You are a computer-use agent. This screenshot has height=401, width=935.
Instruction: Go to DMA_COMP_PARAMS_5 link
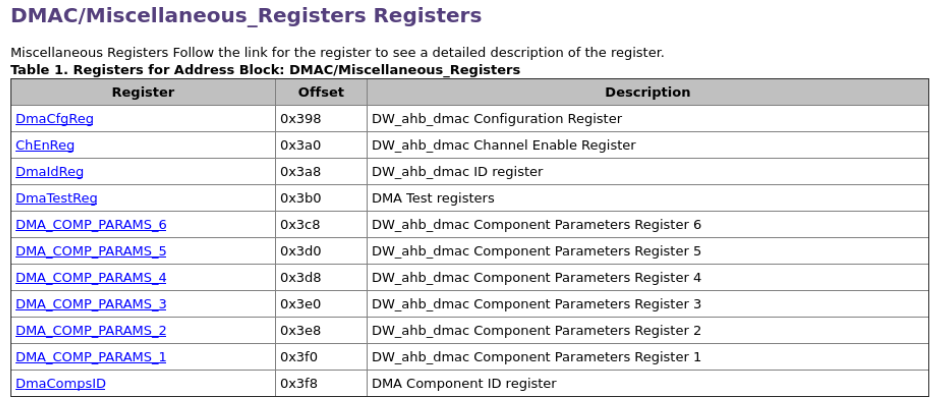tap(91, 251)
